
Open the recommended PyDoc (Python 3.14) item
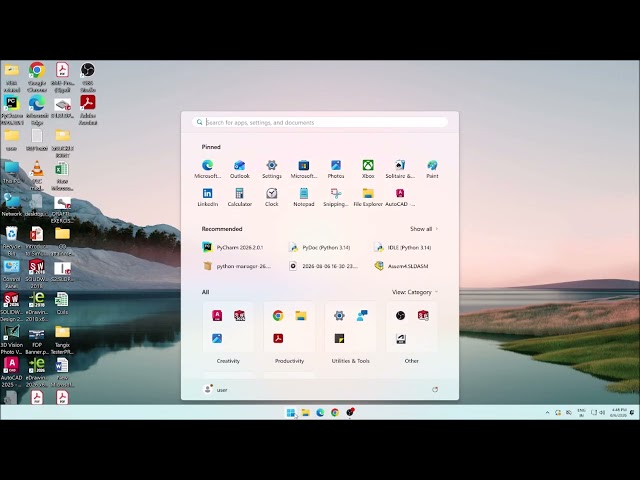coord(320,247)
